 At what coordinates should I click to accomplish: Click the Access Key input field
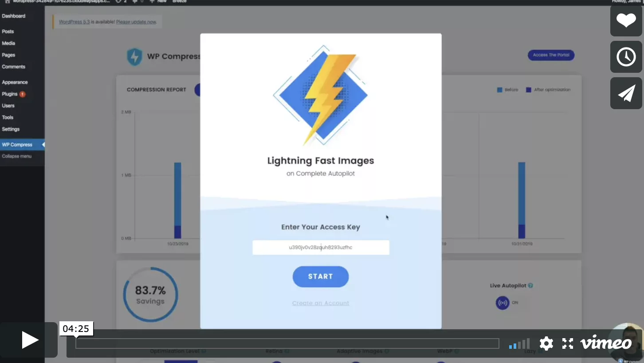tap(321, 248)
